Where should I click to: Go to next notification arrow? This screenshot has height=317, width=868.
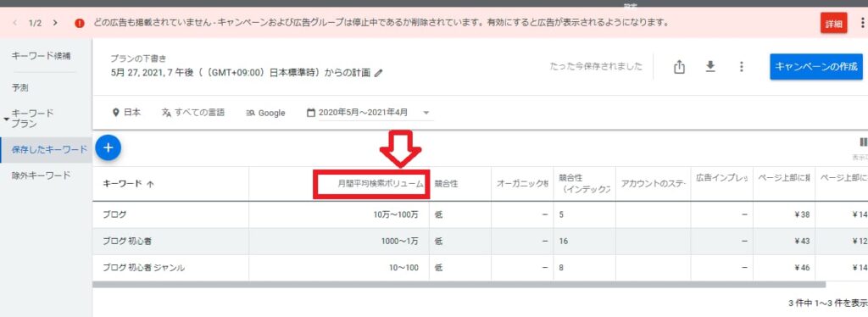[55, 23]
